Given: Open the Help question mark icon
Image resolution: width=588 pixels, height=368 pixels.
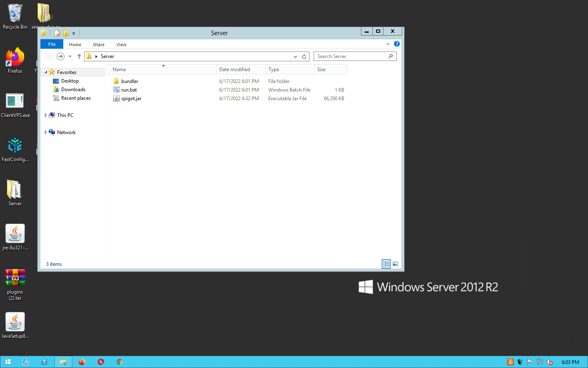Looking at the screenshot, I should (x=396, y=44).
